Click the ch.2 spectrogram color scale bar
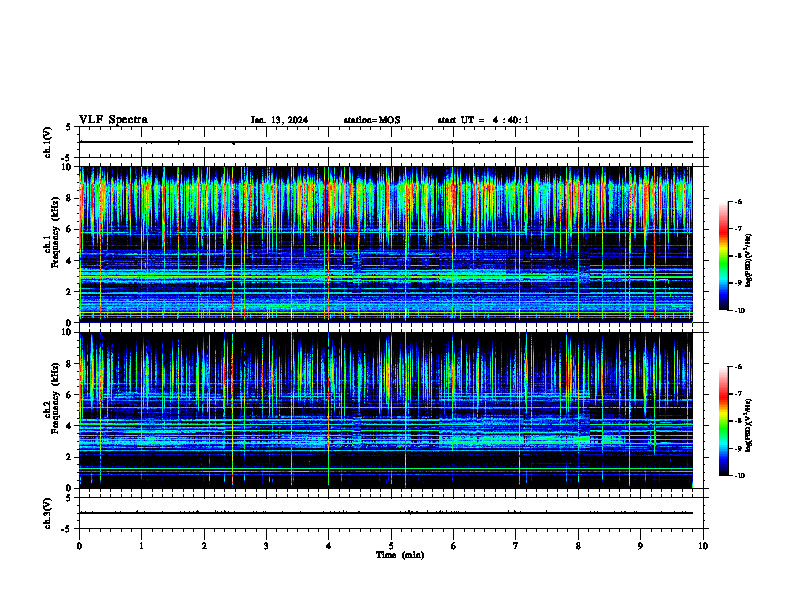The width and height of the screenshot is (792, 612). [x=723, y=421]
